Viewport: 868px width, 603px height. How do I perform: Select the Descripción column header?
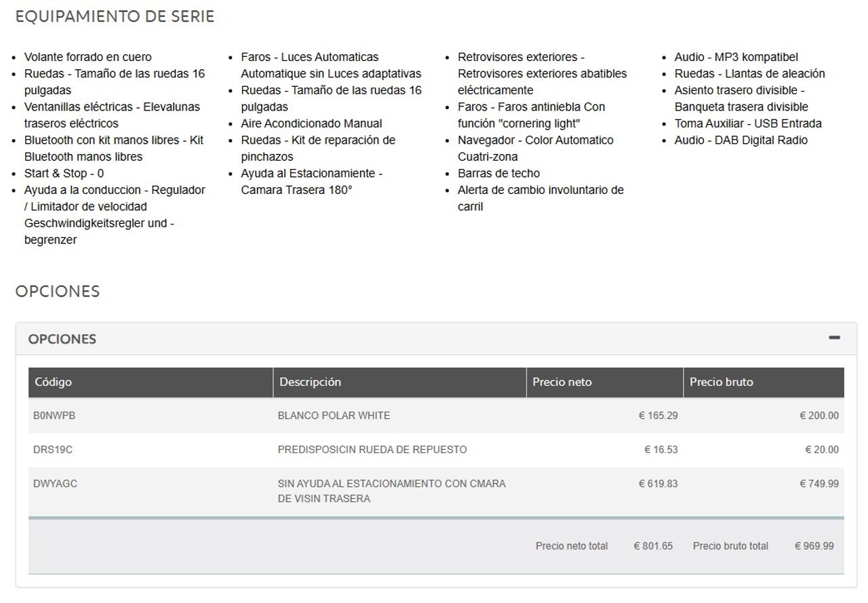click(x=309, y=382)
